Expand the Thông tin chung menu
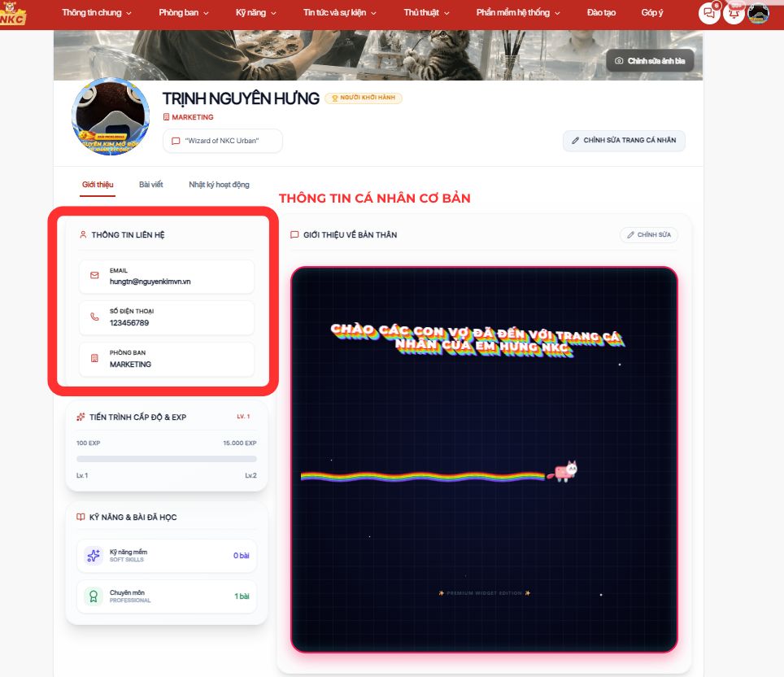The image size is (784, 677). point(97,12)
